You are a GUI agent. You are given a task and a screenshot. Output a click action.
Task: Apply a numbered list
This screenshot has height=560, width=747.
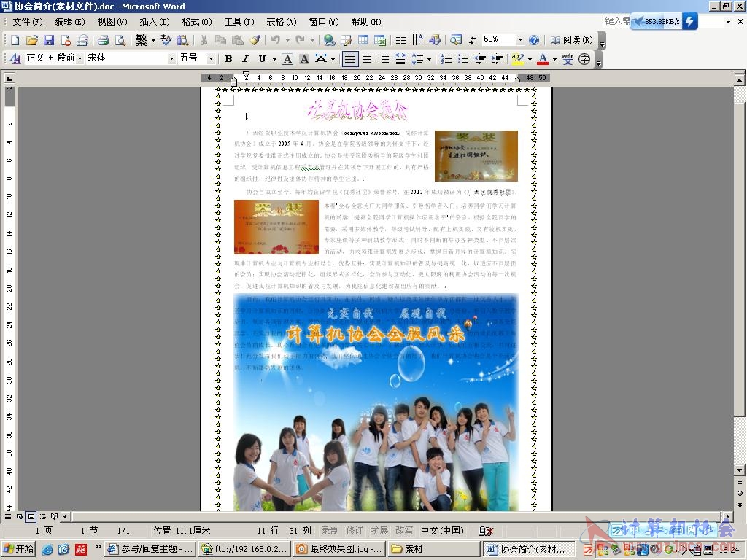coord(446,58)
